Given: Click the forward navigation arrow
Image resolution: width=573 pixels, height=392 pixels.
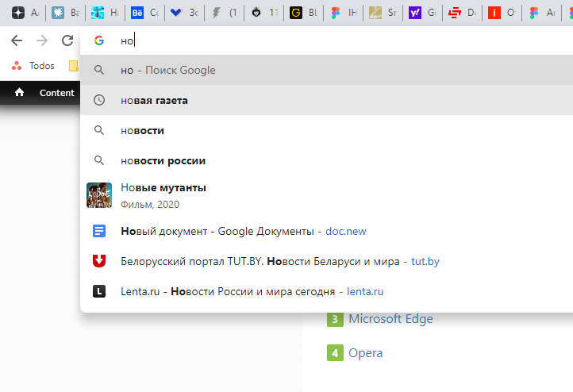Looking at the screenshot, I should 42,40.
